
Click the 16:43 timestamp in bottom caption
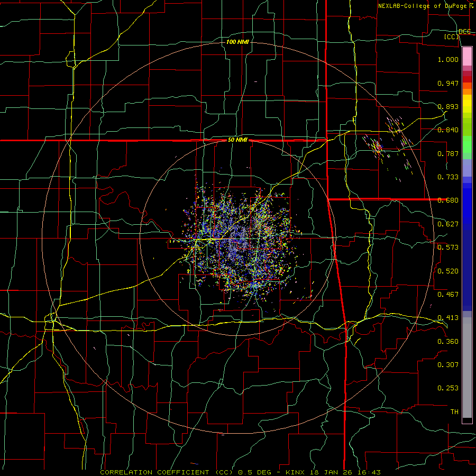pos(369,472)
